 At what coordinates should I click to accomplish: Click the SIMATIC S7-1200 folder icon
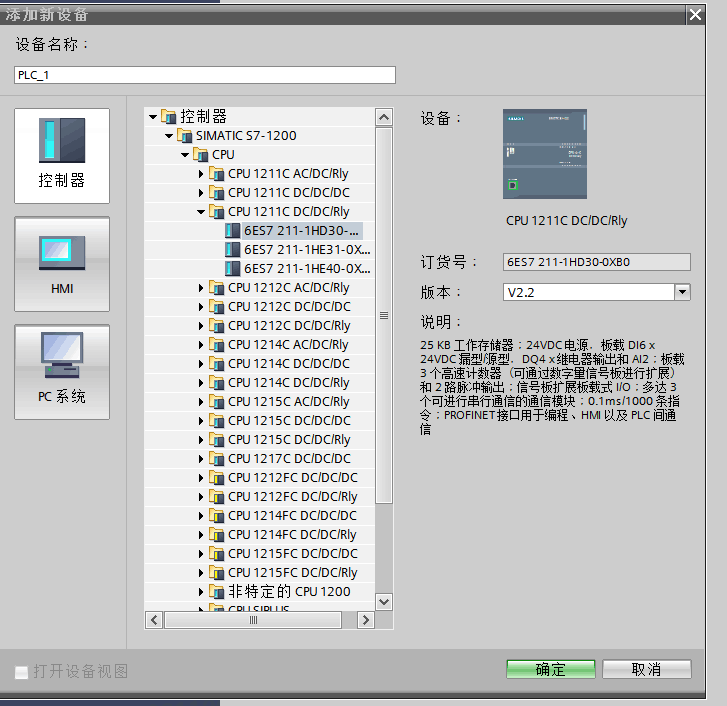pyautogui.click(x=185, y=136)
